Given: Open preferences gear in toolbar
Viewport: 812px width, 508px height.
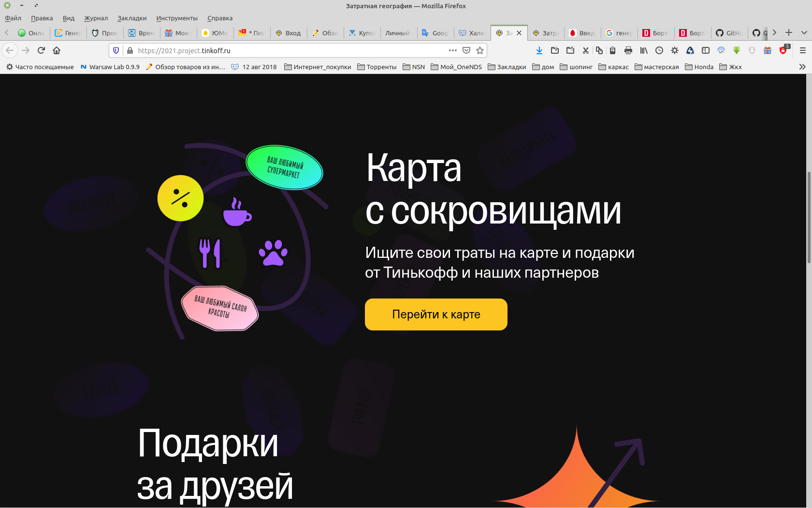Looking at the screenshot, I should point(675,50).
